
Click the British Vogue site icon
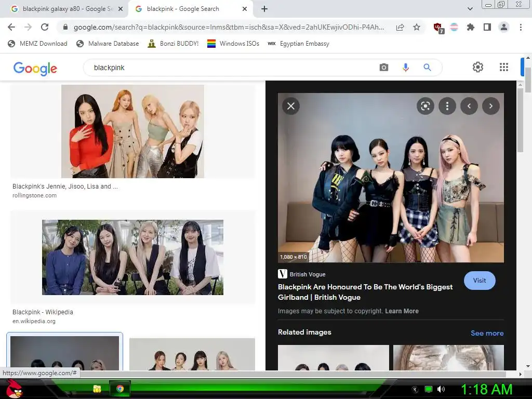[282, 274]
